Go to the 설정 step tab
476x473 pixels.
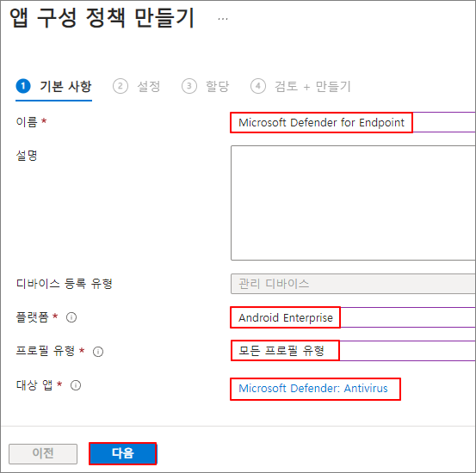tap(136, 87)
